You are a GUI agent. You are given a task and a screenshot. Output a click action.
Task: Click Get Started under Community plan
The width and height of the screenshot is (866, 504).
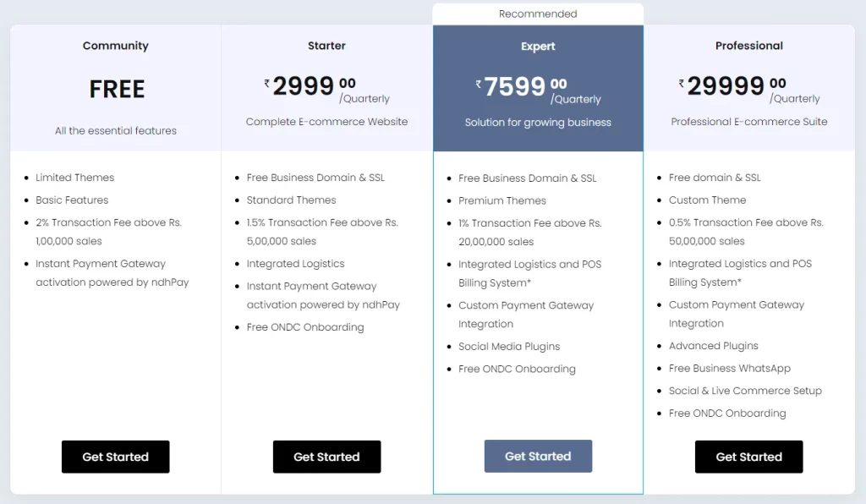[x=115, y=457]
